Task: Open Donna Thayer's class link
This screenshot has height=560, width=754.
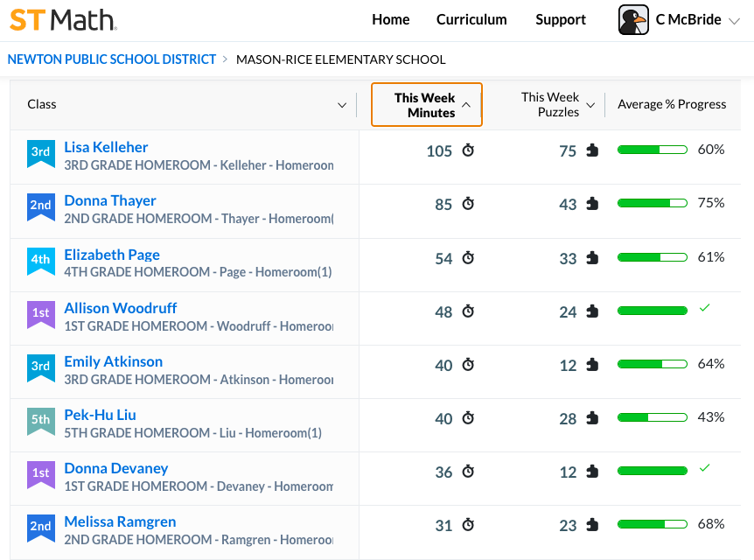Action: [110, 200]
